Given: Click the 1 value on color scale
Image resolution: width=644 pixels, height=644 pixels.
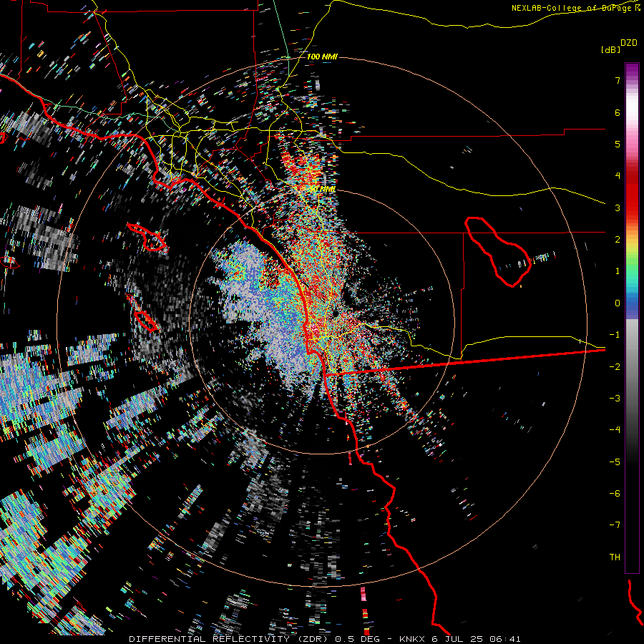Looking at the screenshot, I should pyautogui.click(x=618, y=271).
